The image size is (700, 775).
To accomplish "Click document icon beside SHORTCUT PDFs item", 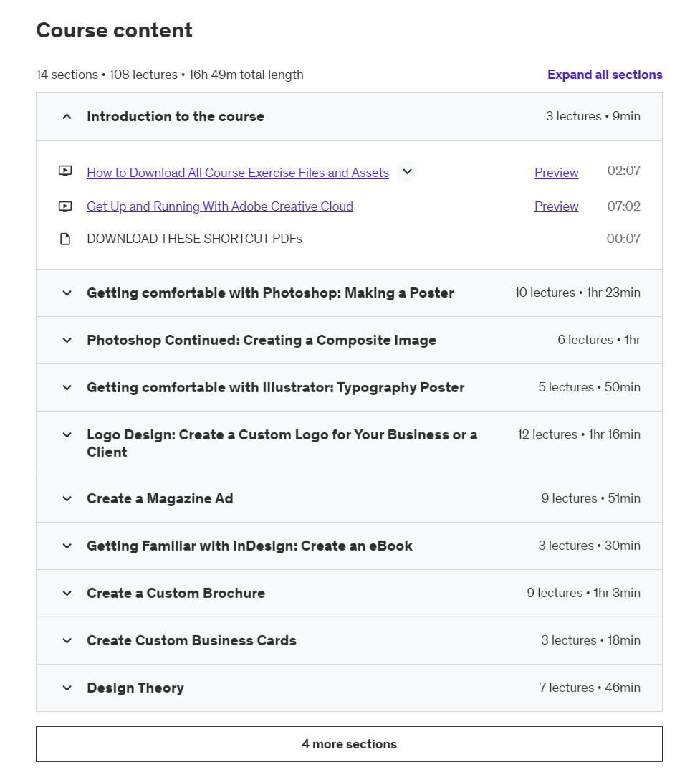I will pyautogui.click(x=65, y=239).
